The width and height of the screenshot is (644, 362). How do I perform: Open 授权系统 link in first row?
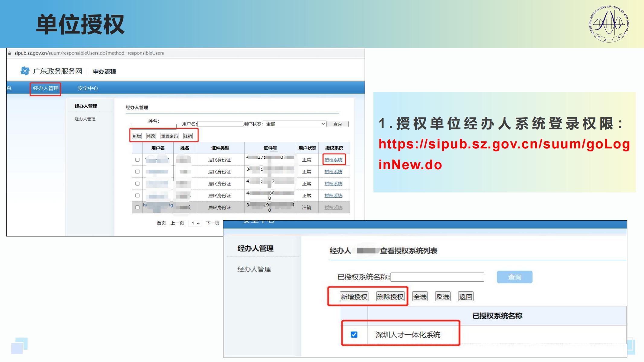coord(333,160)
